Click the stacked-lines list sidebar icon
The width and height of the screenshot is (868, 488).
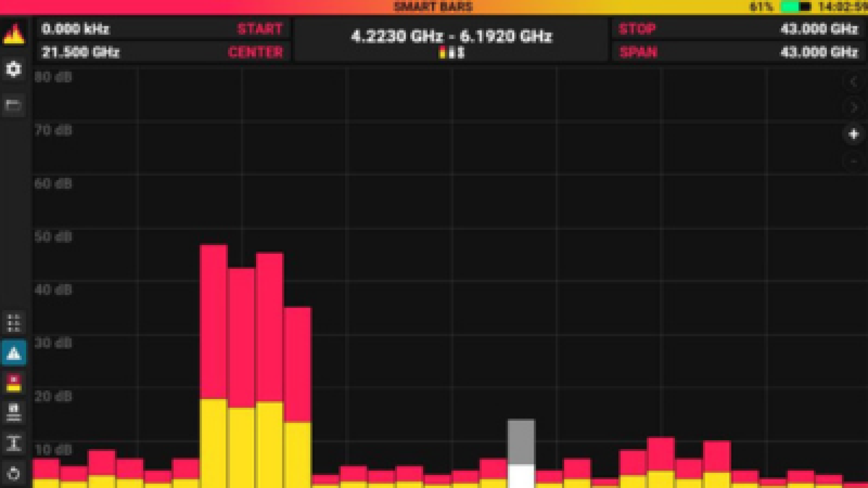(14, 412)
